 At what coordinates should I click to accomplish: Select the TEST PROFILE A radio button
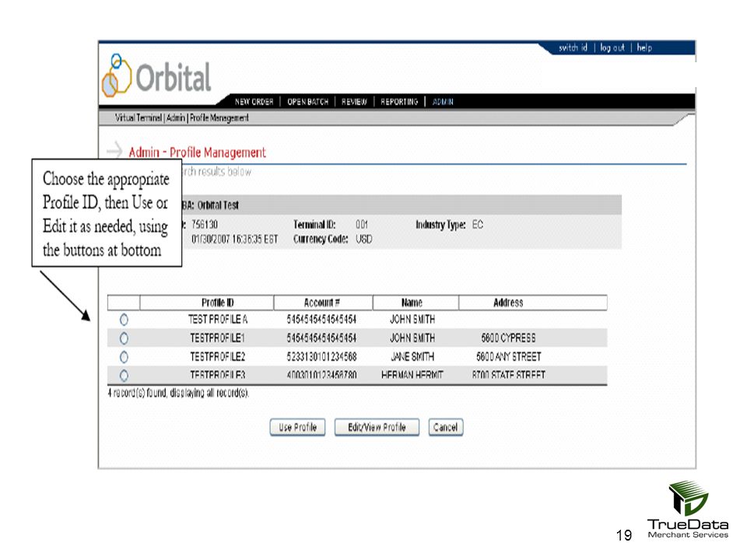pos(124,320)
